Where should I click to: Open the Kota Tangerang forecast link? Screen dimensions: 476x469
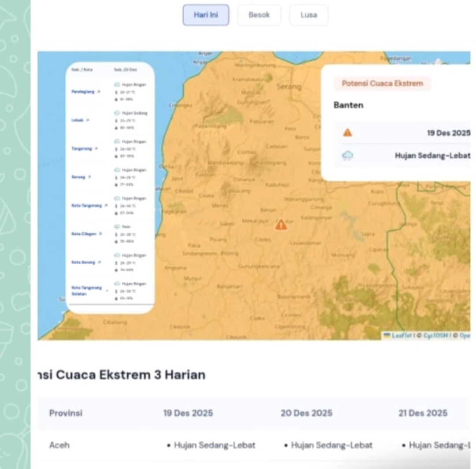click(86, 206)
